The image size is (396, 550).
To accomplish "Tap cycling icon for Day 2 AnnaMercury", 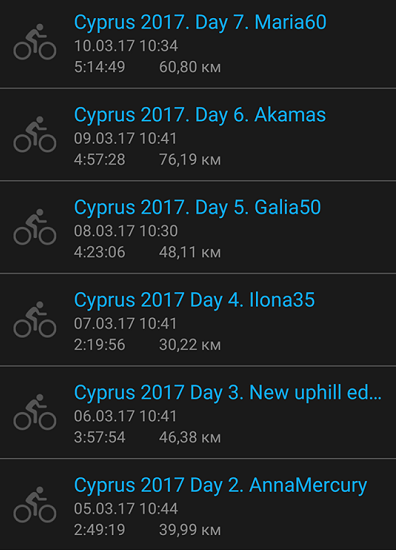I will coord(35,504).
